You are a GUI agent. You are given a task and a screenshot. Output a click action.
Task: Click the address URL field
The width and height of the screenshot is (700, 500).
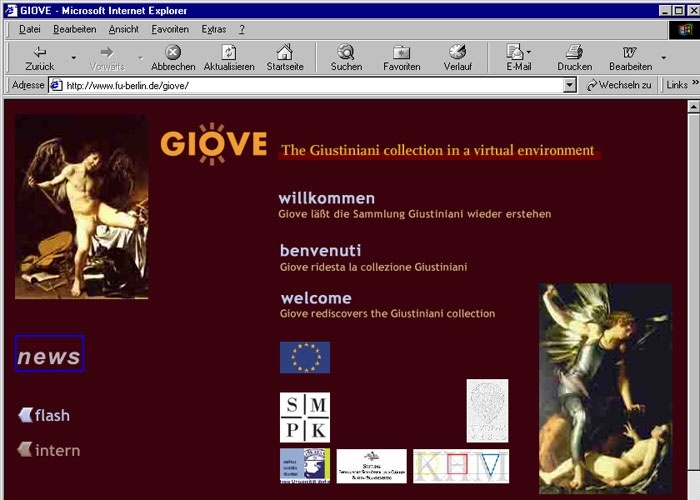310,86
